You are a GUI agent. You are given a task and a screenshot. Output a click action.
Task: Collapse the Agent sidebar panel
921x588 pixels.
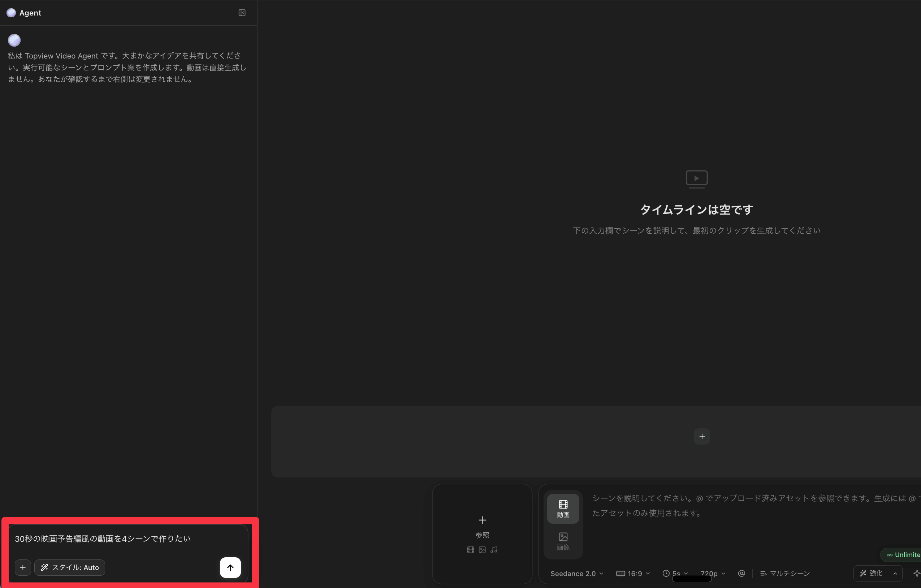point(242,13)
